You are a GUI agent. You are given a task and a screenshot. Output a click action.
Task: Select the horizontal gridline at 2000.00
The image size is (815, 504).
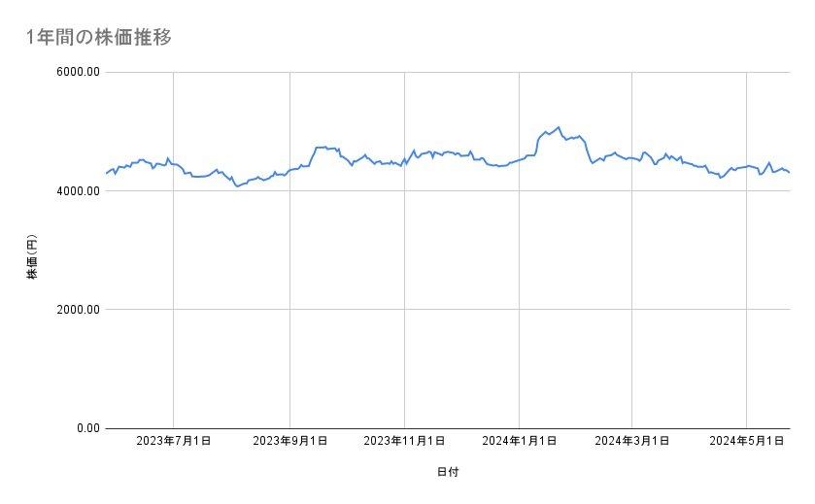pyautogui.click(x=447, y=310)
